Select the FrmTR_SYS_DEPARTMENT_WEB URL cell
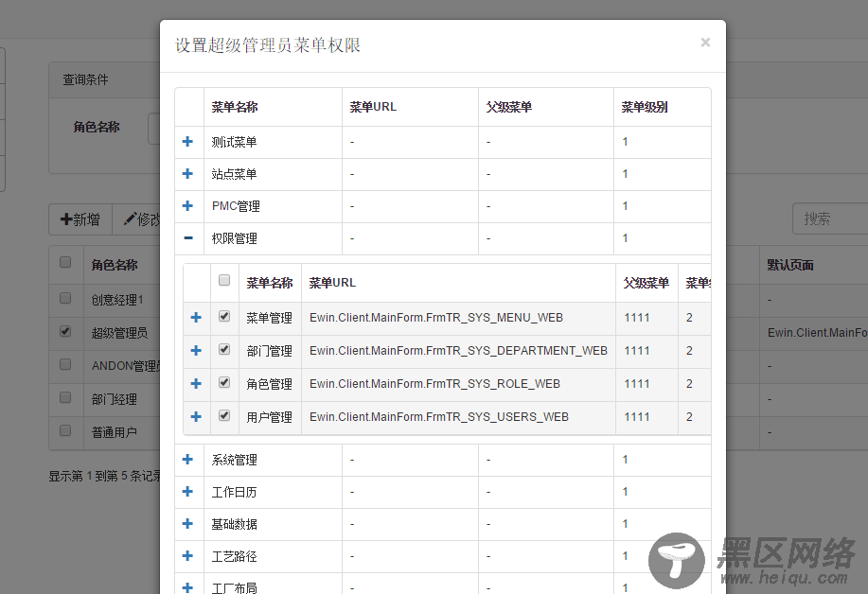Viewport: 868px width, 594px height. tap(458, 351)
